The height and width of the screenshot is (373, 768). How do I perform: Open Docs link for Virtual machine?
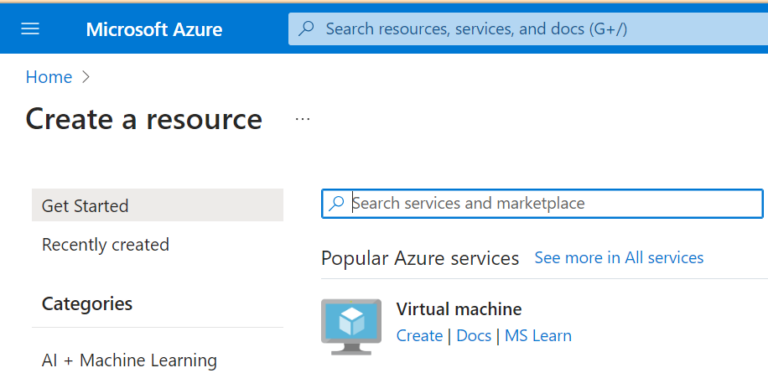(x=474, y=336)
